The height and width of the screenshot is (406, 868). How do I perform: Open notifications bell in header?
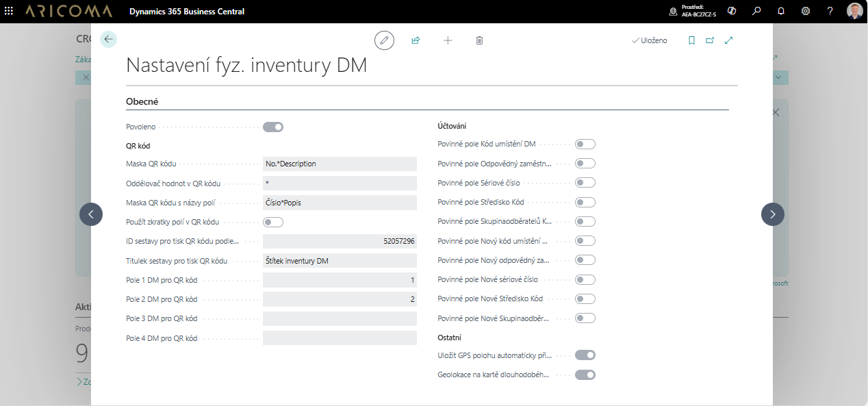point(781,11)
